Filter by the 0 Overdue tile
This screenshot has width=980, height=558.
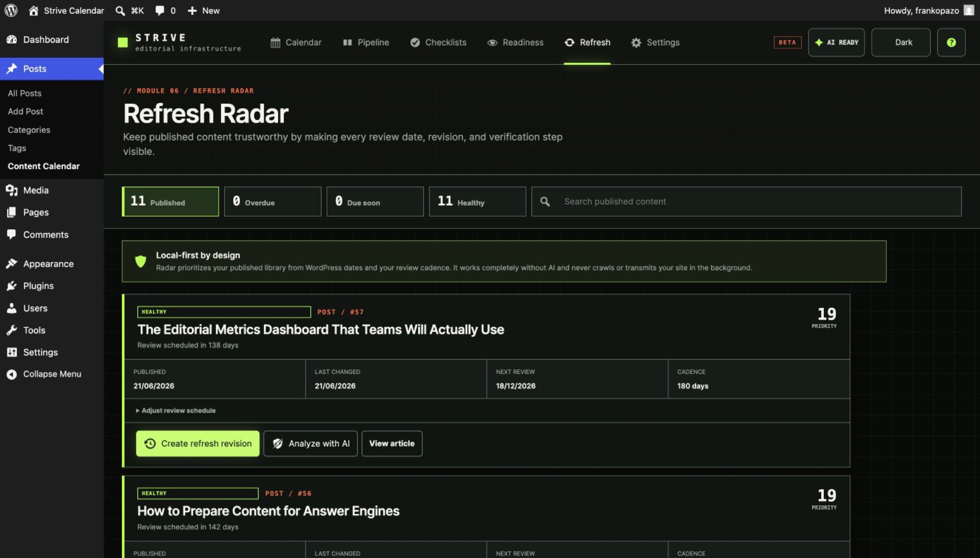coord(273,202)
